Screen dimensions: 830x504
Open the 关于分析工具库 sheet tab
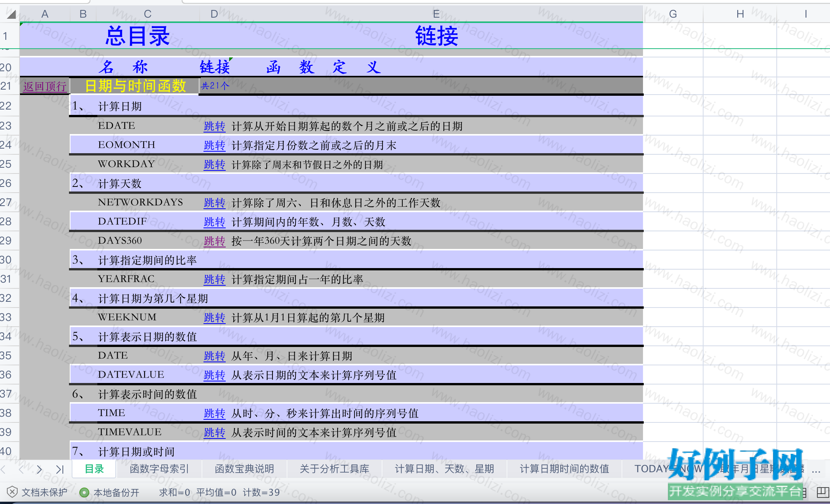334,469
